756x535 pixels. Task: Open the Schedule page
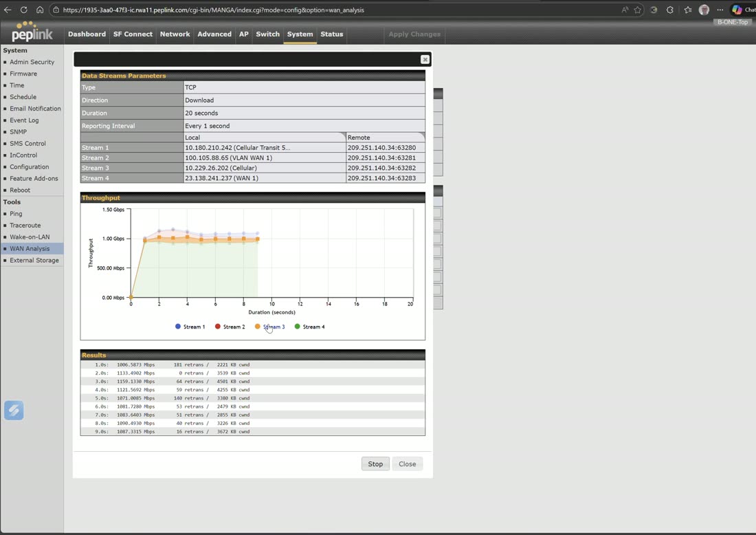(23, 97)
